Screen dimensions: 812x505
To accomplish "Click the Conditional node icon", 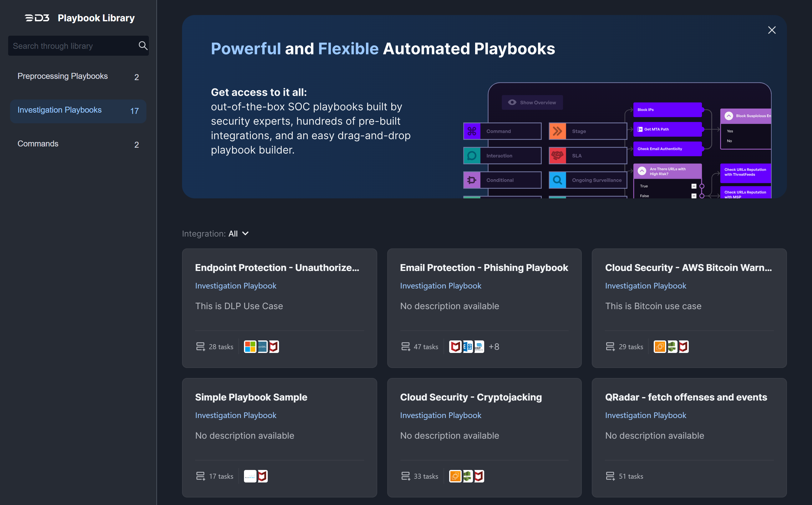I will 472,180.
